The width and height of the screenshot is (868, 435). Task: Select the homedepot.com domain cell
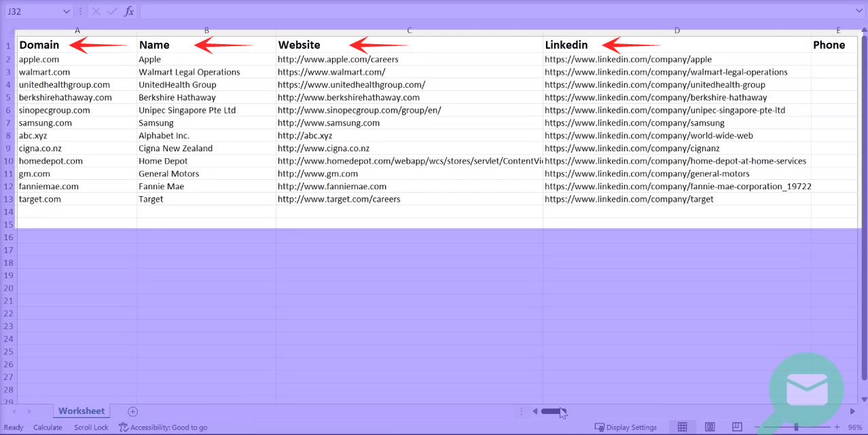[x=77, y=161]
